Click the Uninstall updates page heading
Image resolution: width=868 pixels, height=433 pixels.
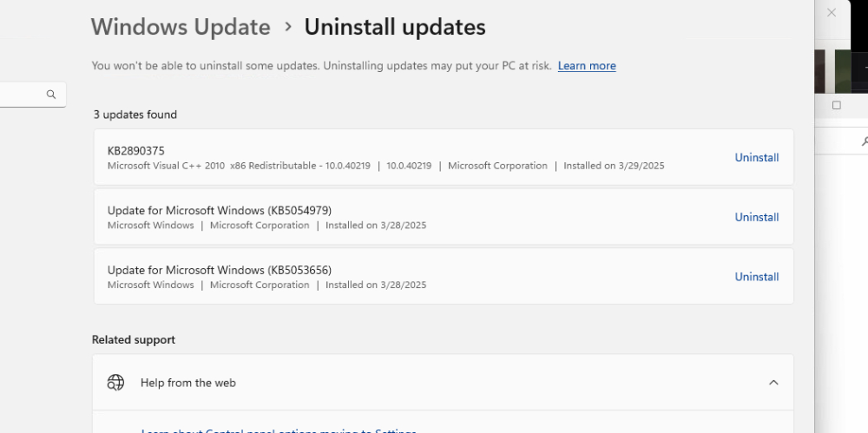[x=394, y=27]
